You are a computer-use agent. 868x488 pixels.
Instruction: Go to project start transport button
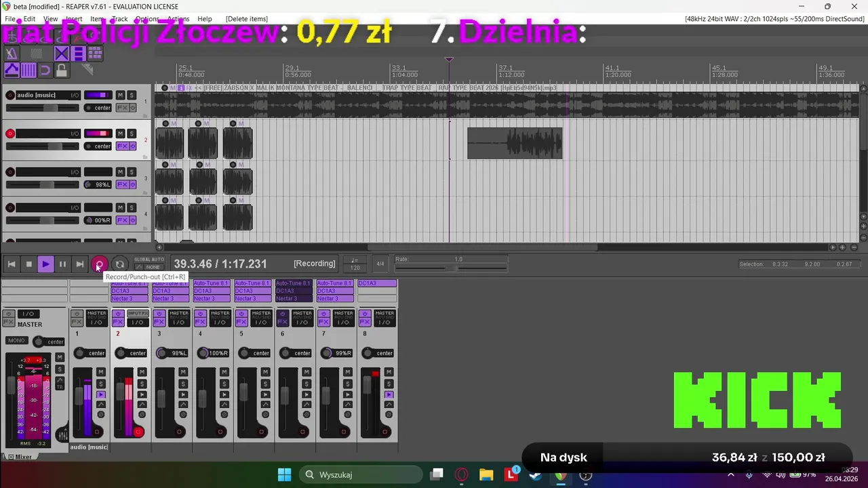[x=12, y=264]
